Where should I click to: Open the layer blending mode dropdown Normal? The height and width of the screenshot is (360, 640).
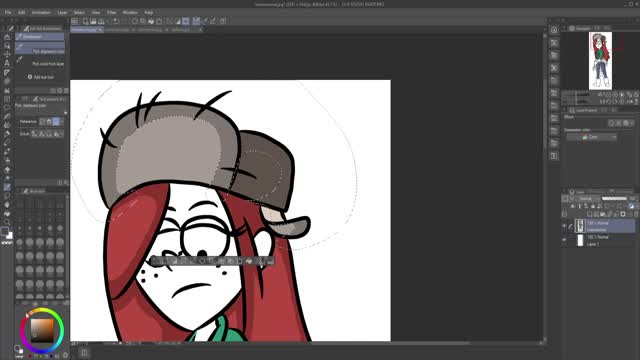(x=586, y=199)
